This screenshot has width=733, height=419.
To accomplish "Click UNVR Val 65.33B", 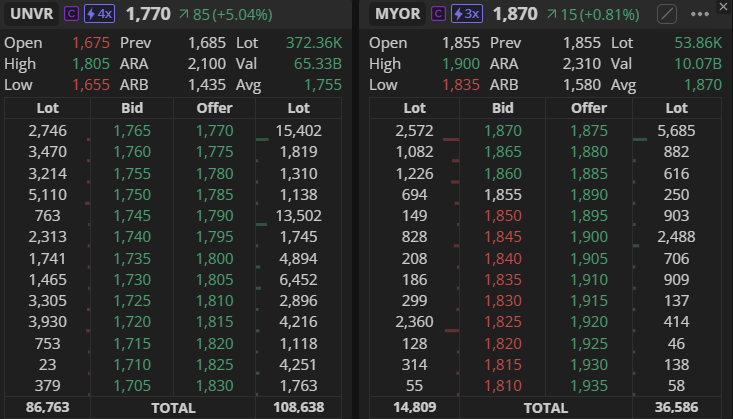I will click(318, 64).
